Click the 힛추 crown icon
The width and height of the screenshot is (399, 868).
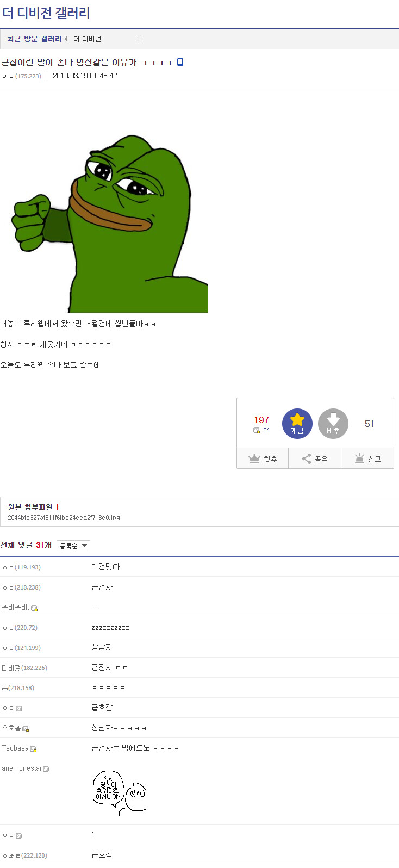254,459
